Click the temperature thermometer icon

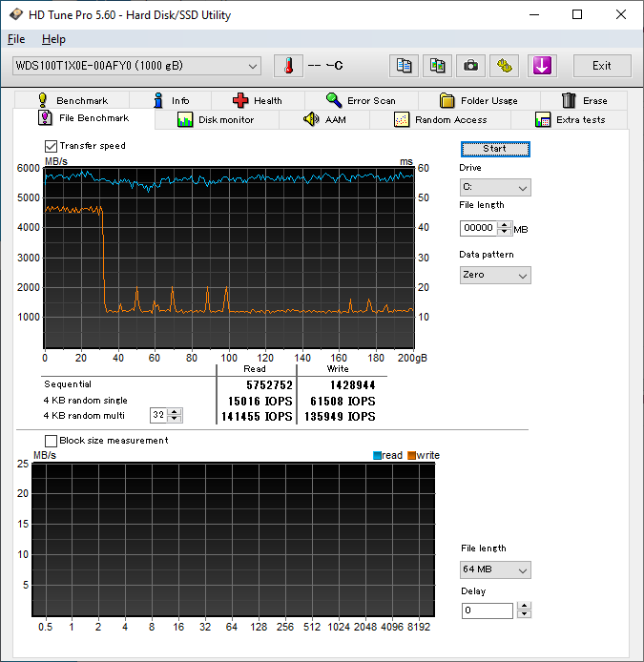click(x=287, y=66)
